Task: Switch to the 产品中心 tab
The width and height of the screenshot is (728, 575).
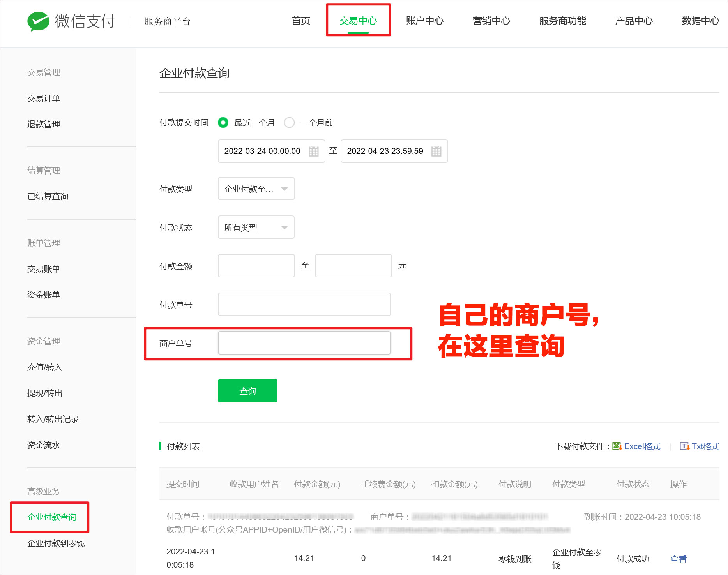Action: tap(634, 21)
